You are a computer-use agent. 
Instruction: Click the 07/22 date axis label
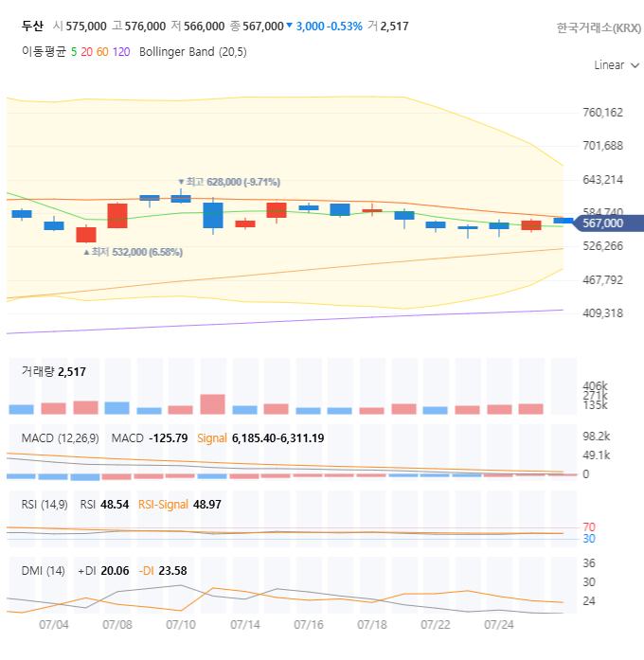[x=436, y=625]
